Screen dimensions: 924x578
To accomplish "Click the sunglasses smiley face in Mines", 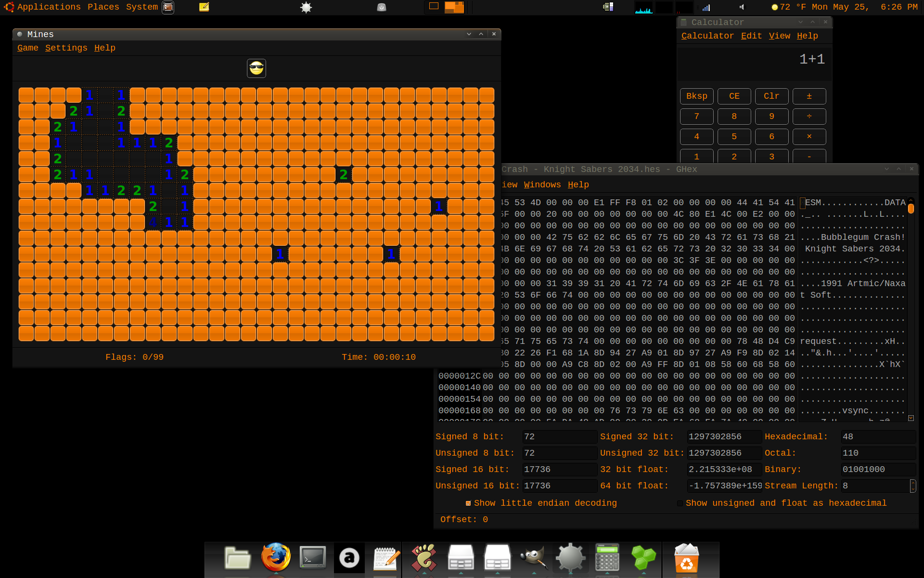I will [257, 68].
